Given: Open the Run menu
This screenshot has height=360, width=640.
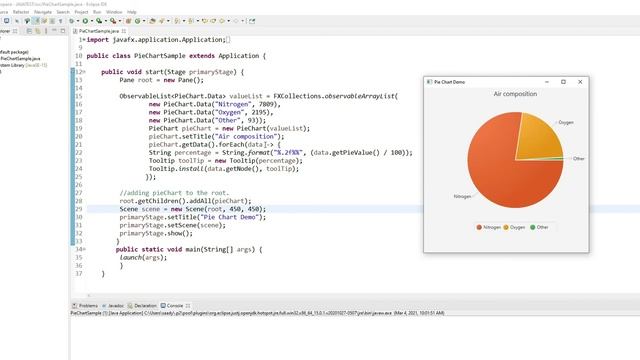Looking at the screenshot, I should pyautogui.click(x=97, y=12).
